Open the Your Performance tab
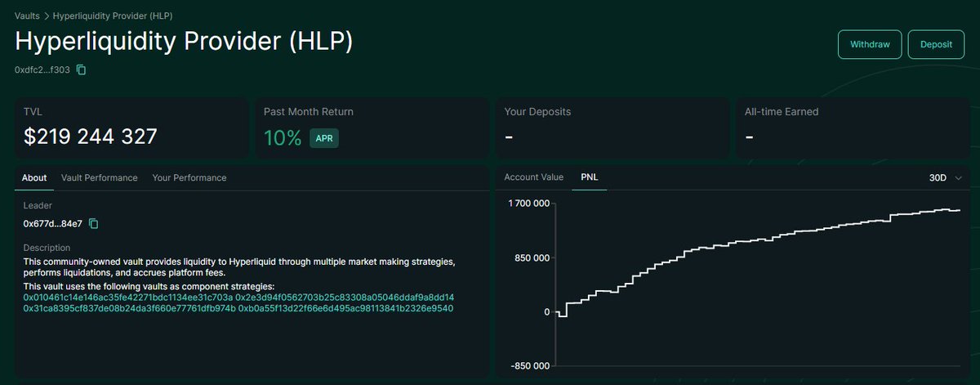Screen dimensions: 980x385 [189, 177]
